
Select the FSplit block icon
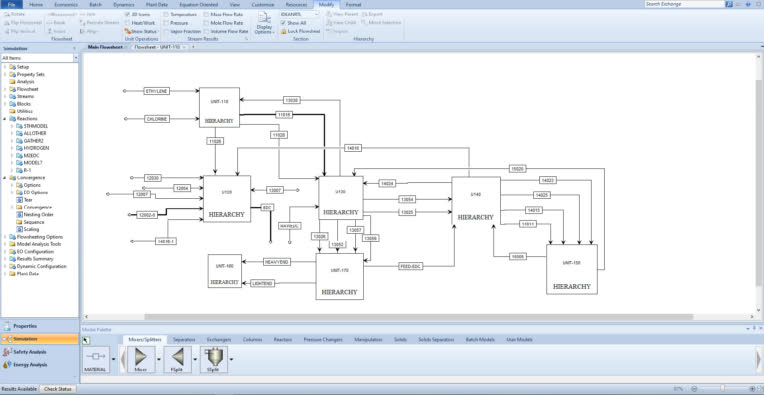pyautogui.click(x=177, y=359)
